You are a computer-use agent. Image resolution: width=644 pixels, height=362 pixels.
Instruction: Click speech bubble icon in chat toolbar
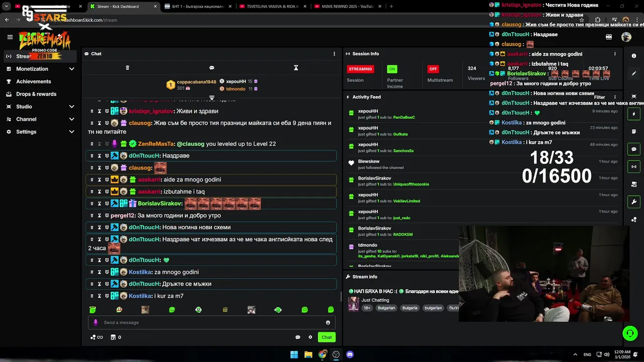coord(212,67)
